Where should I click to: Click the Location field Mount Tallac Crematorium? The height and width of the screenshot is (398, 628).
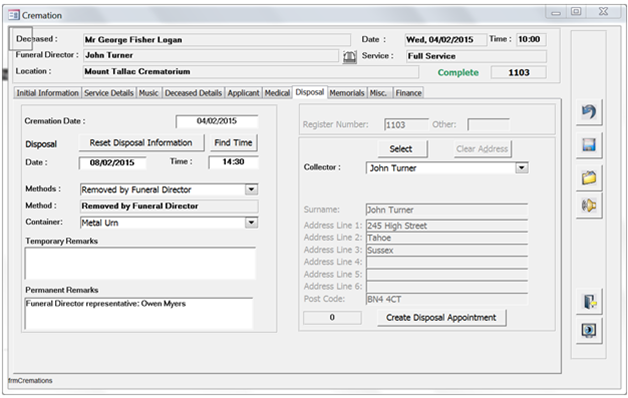coord(251,72)
